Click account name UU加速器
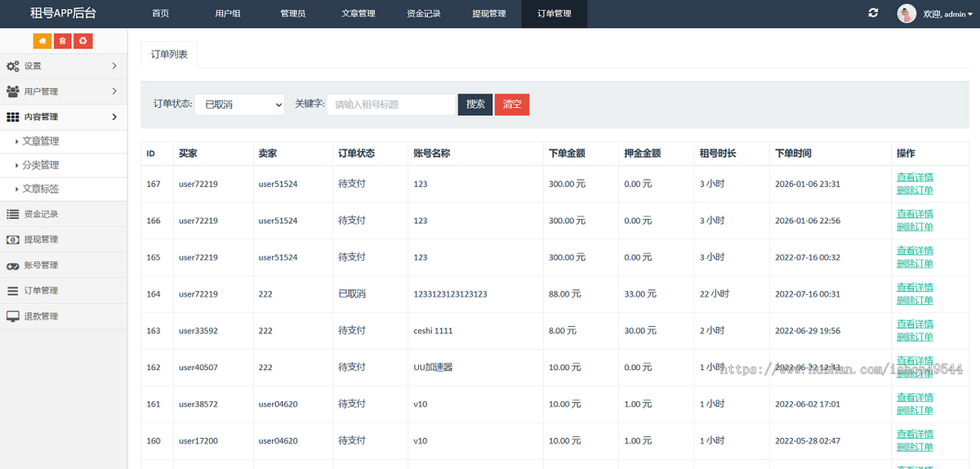This screenshot has height=469, width=980. click(x=434, y=368)
